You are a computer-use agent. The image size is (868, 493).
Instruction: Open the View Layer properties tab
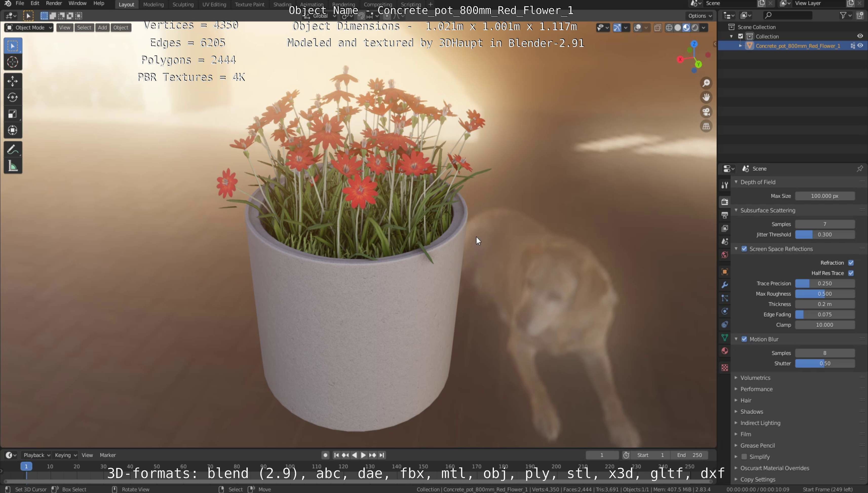click(724, 228)
